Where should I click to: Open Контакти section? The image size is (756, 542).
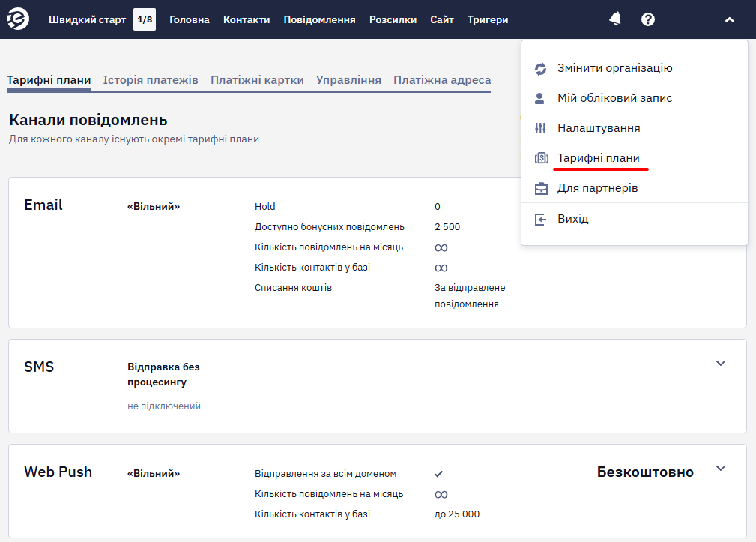[247, 19]
